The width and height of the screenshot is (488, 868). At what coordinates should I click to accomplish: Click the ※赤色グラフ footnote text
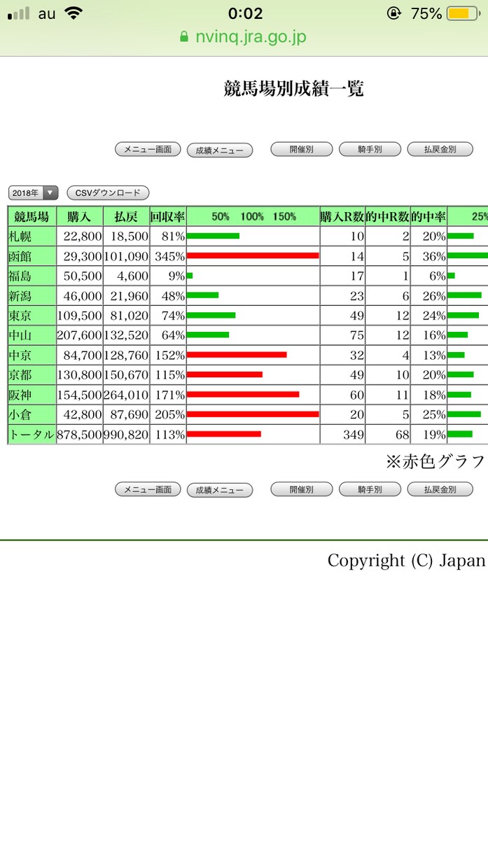pos(435,461)
